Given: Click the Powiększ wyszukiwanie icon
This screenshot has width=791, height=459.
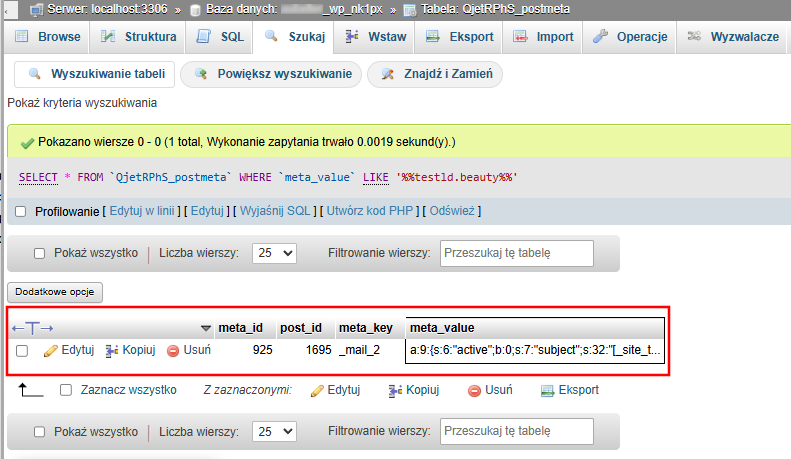Looking at the screenshot, I should (x=201, y=74).
